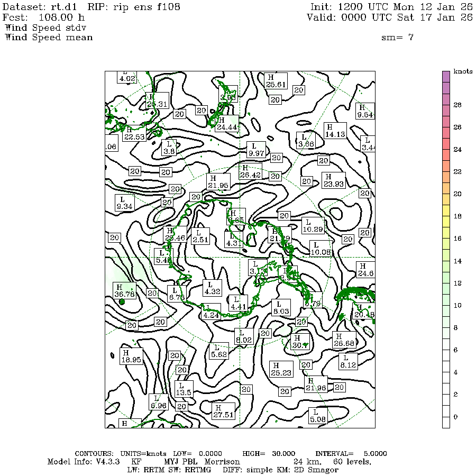Click the 'H 27.51' maximum label
Screen dimensions: 476x476
[223, 411]
